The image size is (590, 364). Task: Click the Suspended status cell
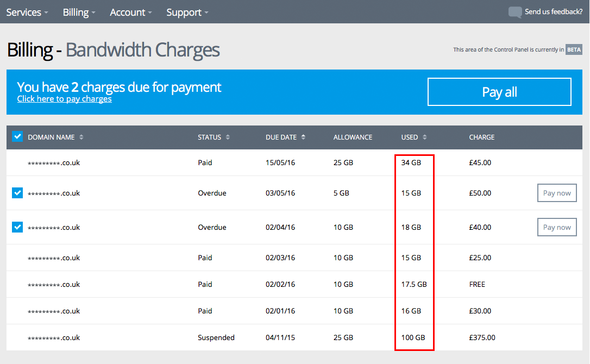coord(216,337)
